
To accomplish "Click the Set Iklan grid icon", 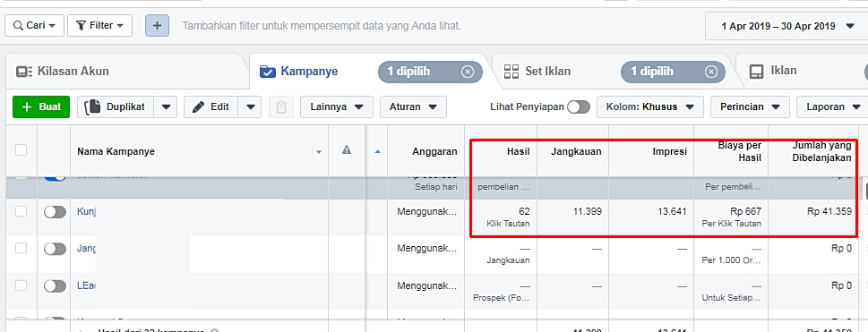I will (x=511, y=72).
